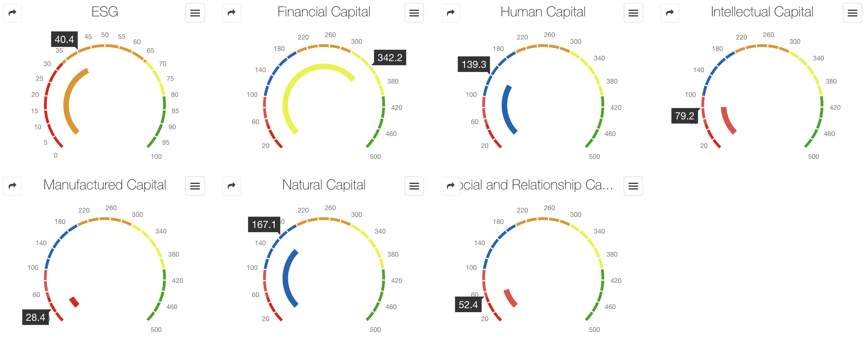Open the menu on the Manufactured Capital gauge
This screenshot has width=868, height=343.
[195, 186]
